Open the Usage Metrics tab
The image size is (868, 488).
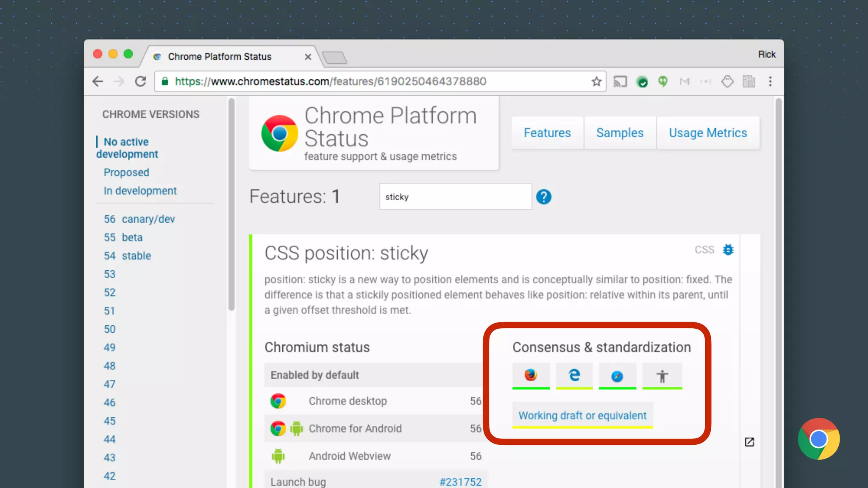pos(708,133)
